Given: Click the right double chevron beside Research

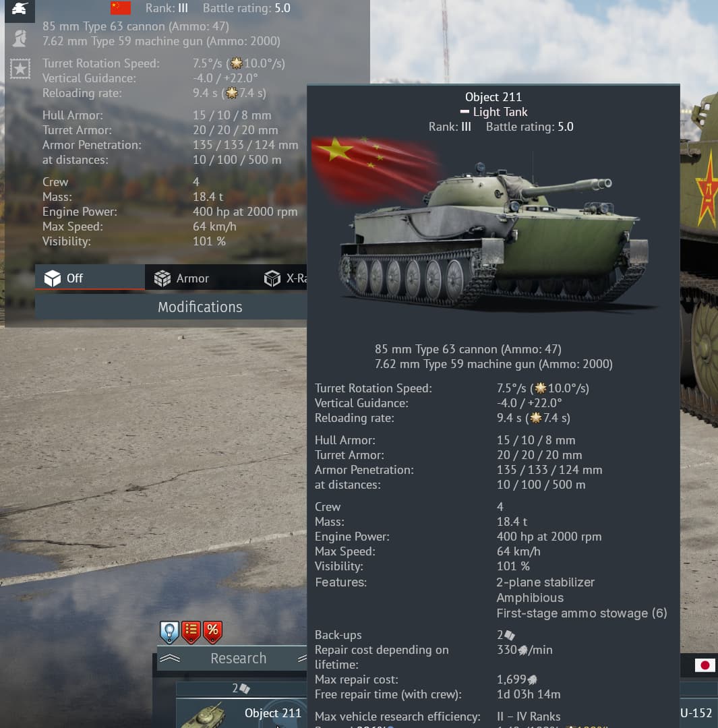Looking at the screenshot, I should 302,659.
